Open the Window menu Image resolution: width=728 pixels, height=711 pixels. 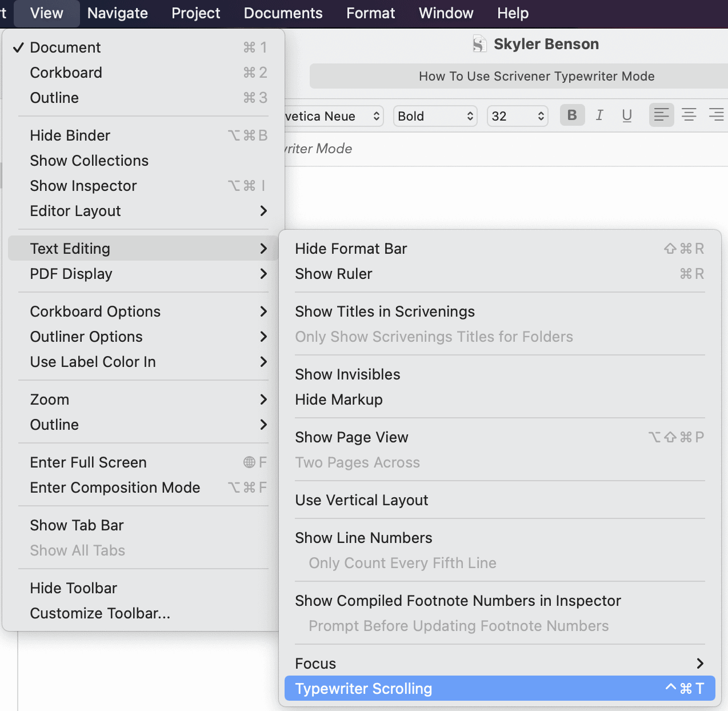point(446,13)
